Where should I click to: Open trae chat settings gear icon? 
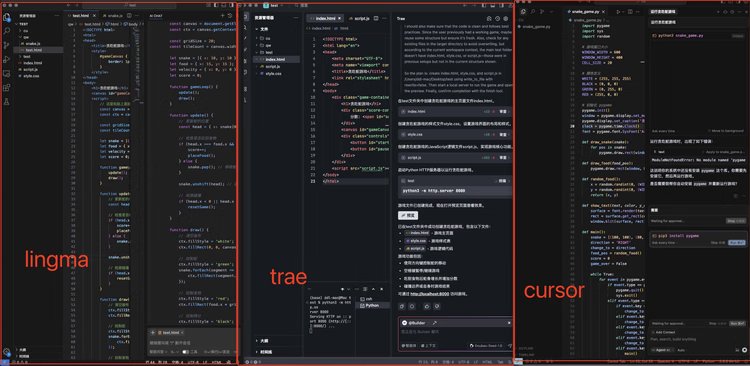(x=506, y=18)
